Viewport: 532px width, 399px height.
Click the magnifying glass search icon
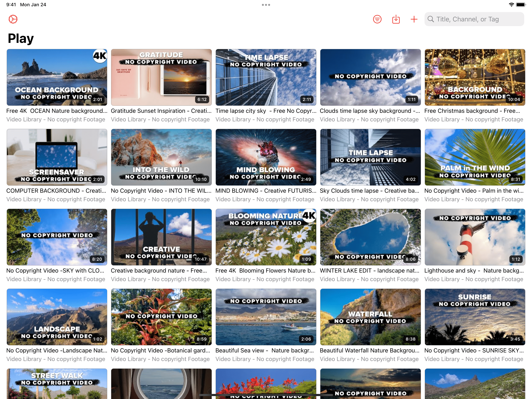click(431, 19)
